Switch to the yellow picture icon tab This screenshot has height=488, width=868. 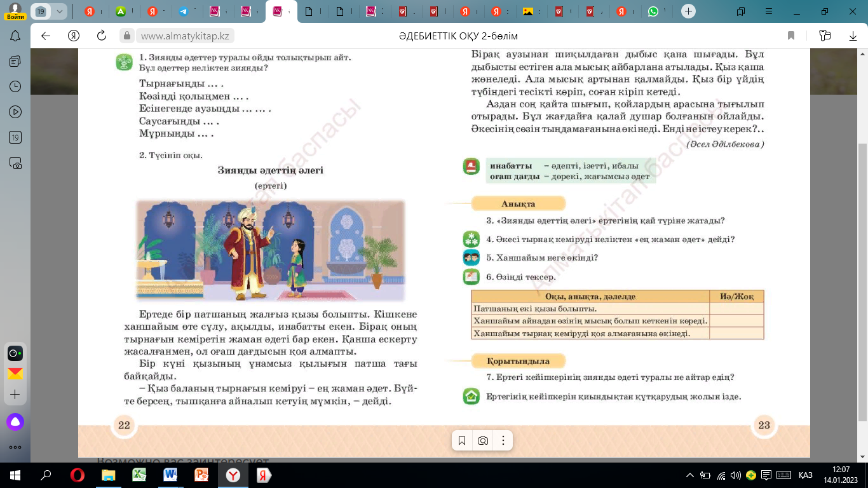click(528, 11)
